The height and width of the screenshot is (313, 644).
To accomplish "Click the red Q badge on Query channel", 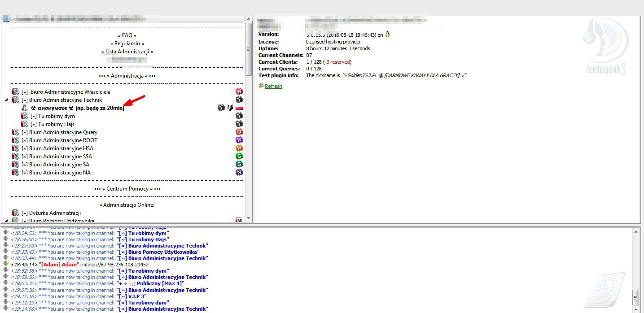I will click(239, 132).
